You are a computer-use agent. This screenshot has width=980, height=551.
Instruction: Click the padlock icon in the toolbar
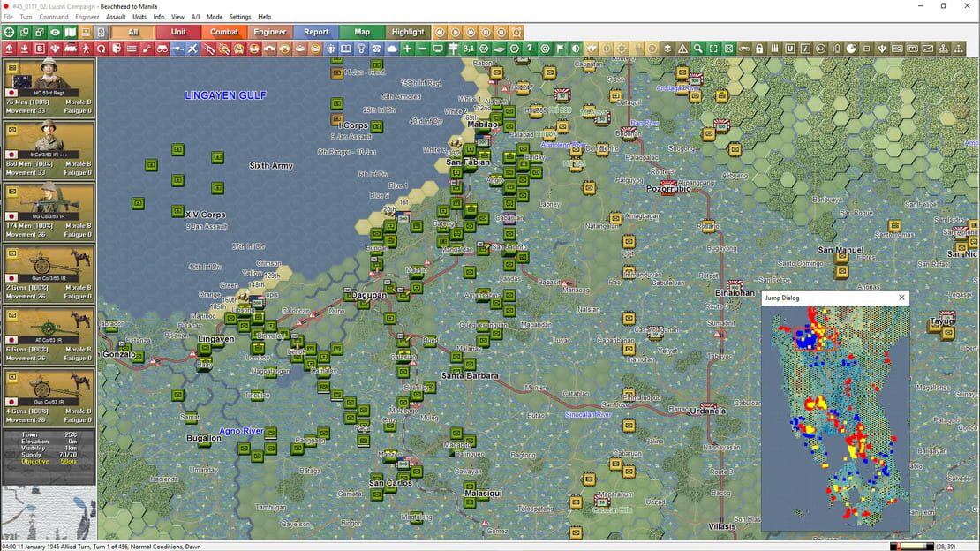[x=758, y=49]
